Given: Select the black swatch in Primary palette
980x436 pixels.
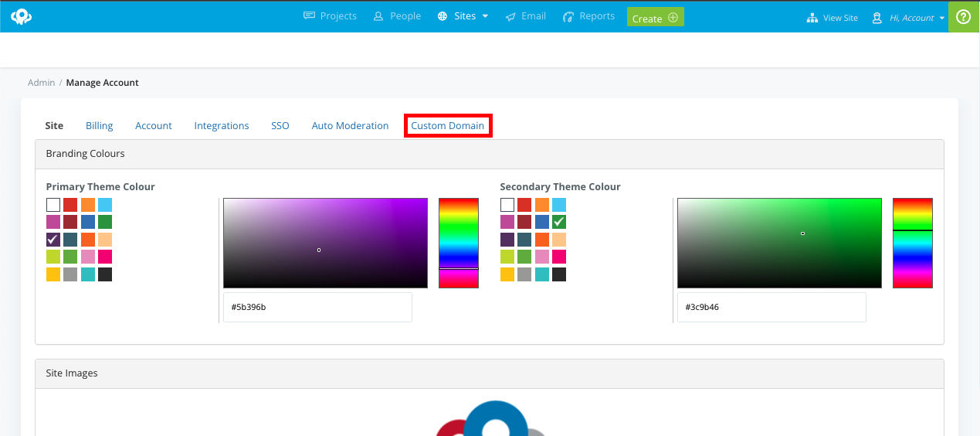Looking at the screenshot, I should (x=105, y=274).
